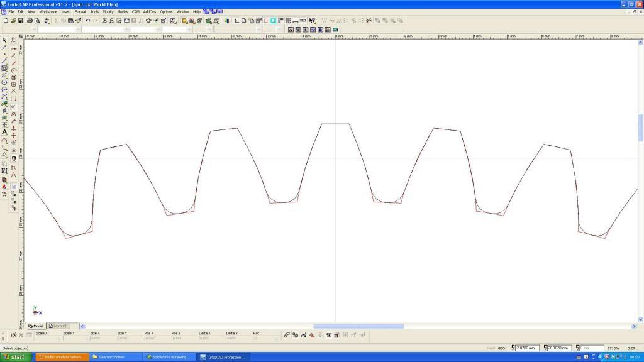Open the AddOns menu
Screen dimensions: 644x362
tap(150, 12)
